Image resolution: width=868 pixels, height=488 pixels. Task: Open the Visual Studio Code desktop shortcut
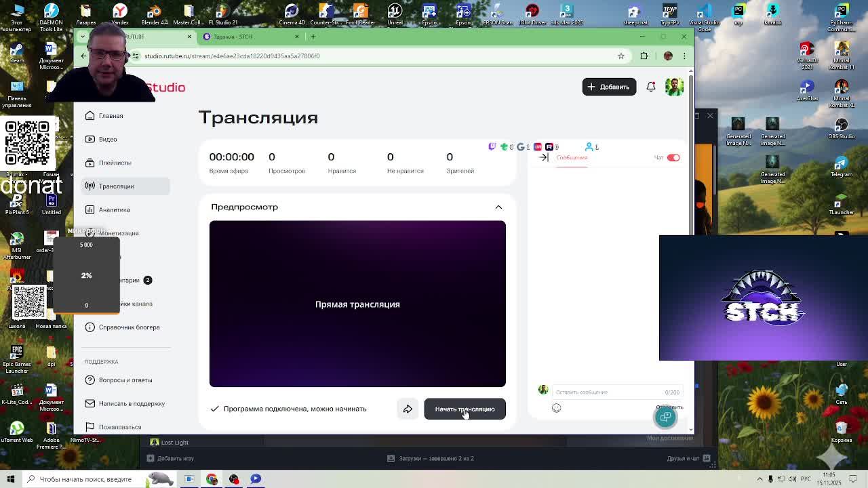coord(705,17)
